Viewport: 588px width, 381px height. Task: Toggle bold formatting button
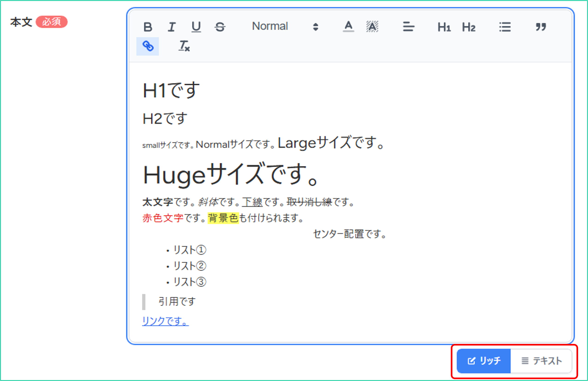tap(148, 27)
